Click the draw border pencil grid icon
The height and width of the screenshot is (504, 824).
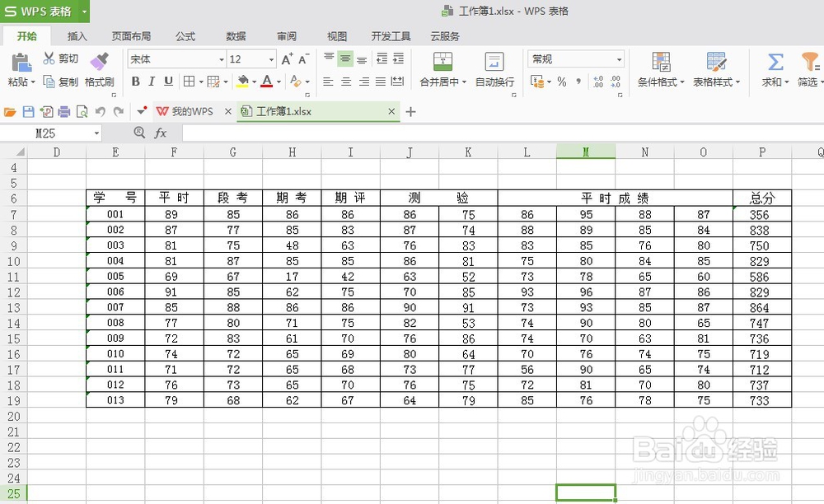coord(213,82)
